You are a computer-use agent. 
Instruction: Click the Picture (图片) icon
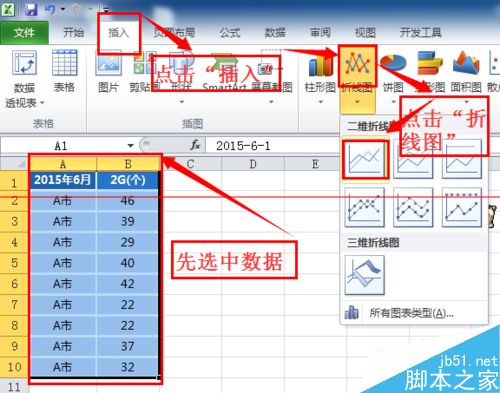pyautogui.click(x=108, y=64)
